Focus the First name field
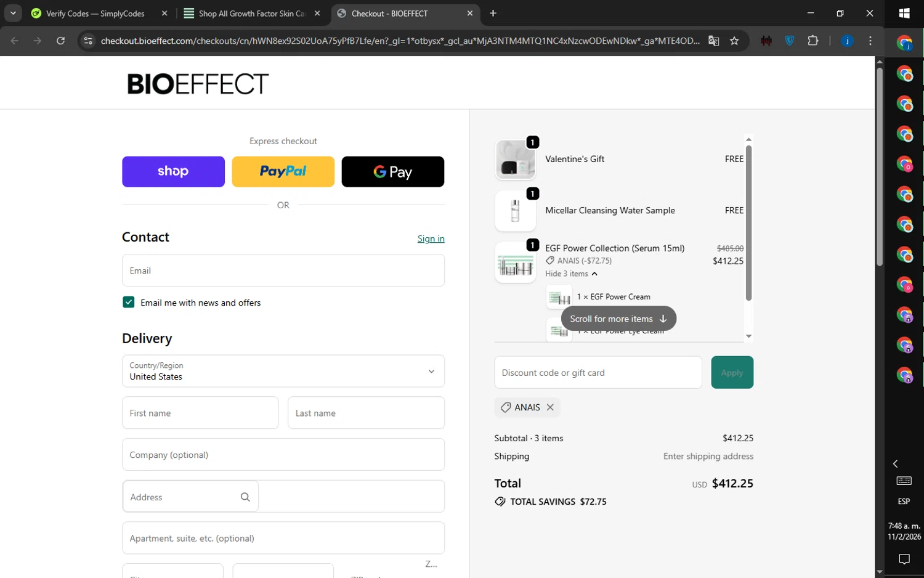Viewport: 924px width, 578px height. coord(200,413)
